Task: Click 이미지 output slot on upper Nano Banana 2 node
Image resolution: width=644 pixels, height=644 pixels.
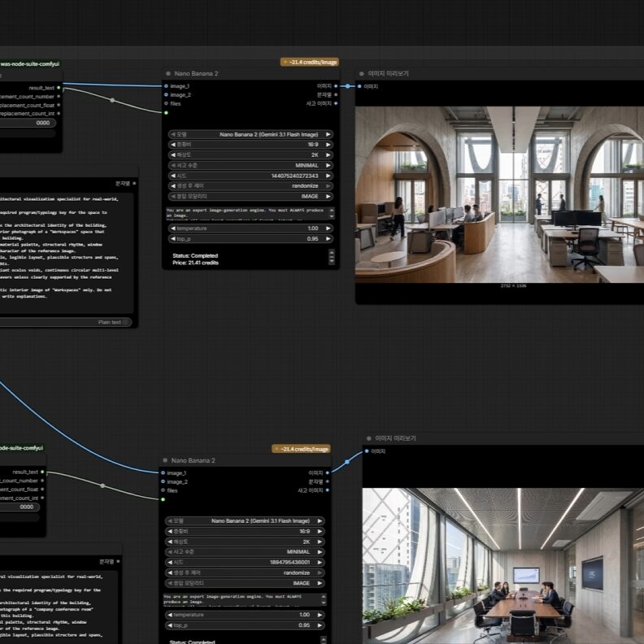Action: pos(336,86)
